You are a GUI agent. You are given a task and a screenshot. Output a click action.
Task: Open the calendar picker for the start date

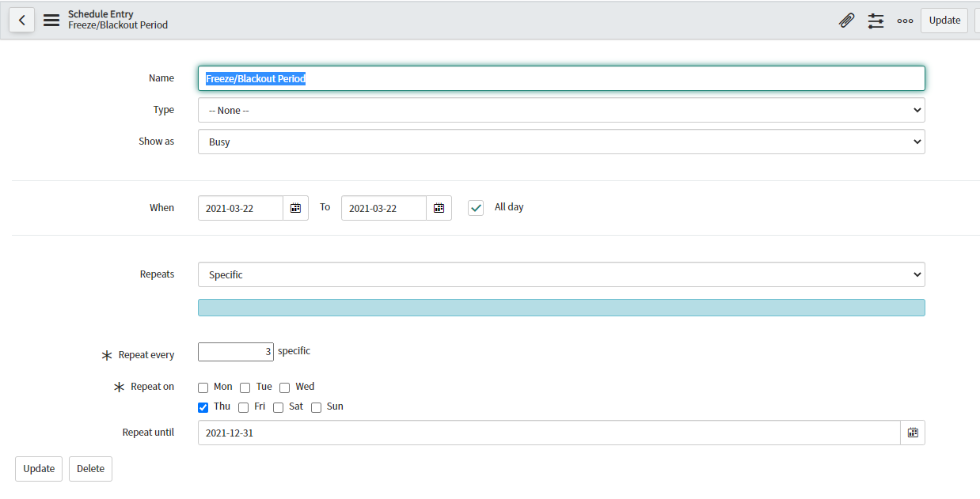(294, 207)
